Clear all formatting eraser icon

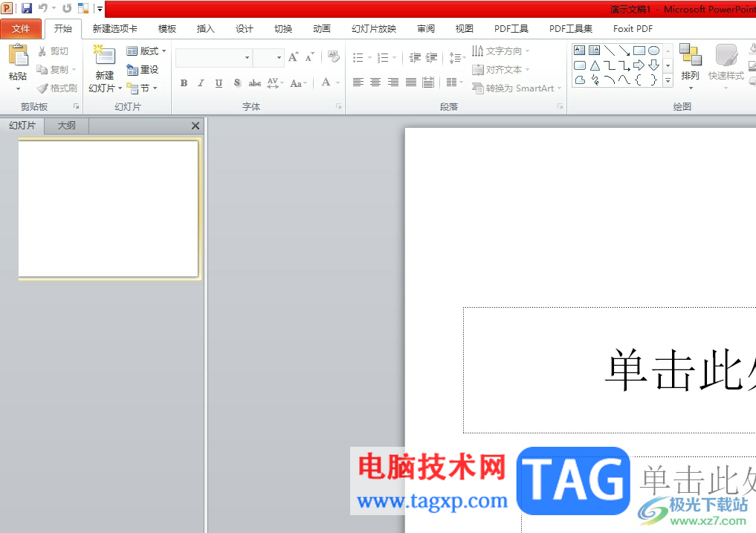point(333,57)
